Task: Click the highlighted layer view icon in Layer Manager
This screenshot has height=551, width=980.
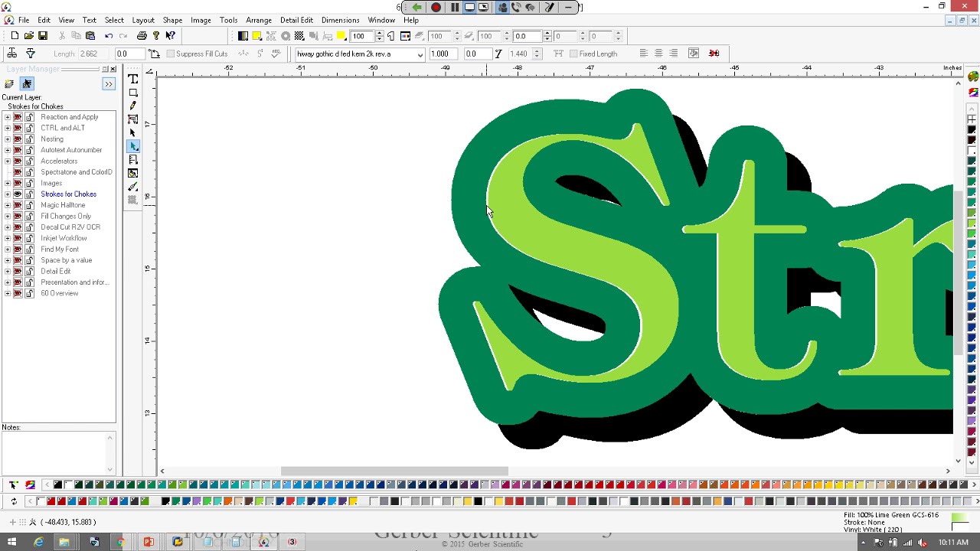Action: tap(27, 83)
